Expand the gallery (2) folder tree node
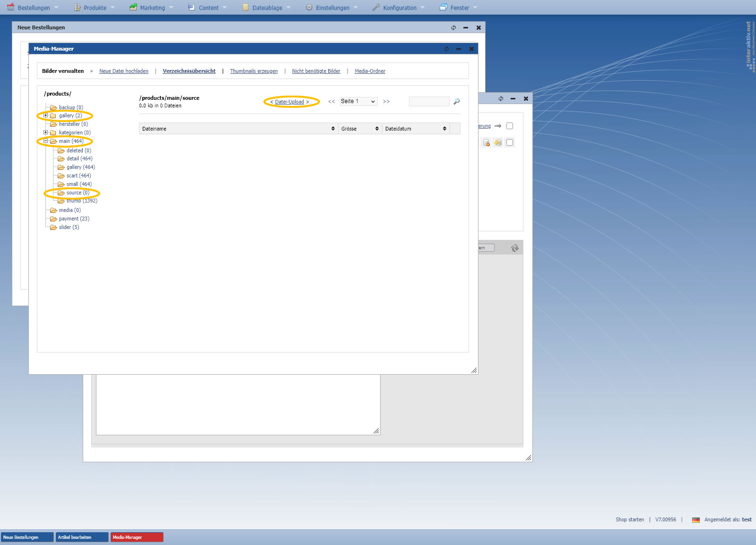756x545 pixels. tap(46, 116)
